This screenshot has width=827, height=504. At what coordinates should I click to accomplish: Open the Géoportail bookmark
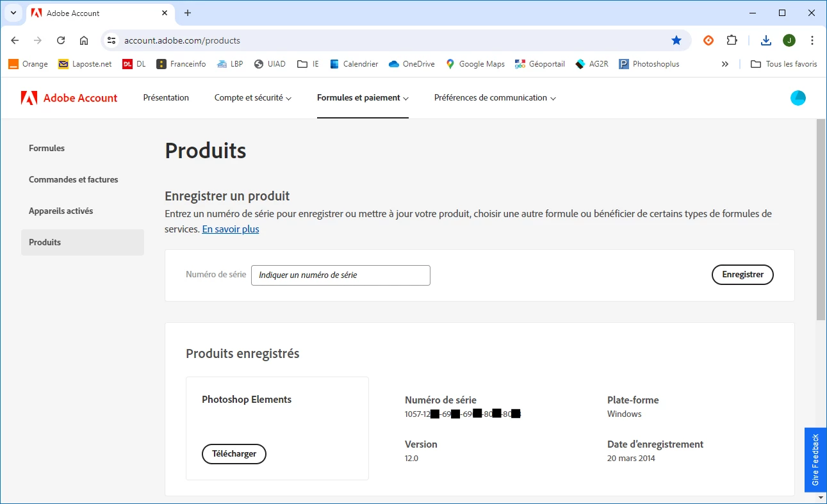(540, 64)
